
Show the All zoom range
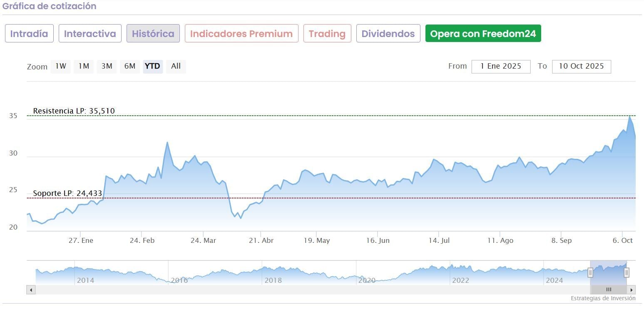[176, 66]
